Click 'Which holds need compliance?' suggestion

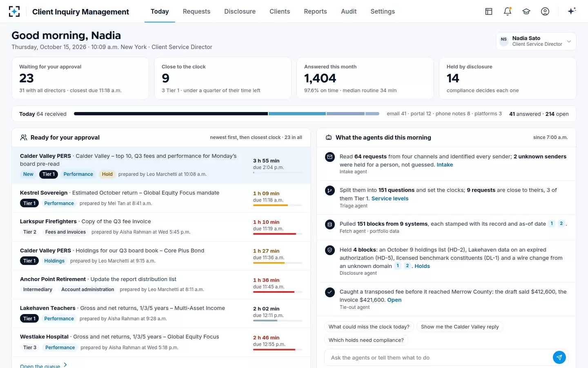point(366,340)
